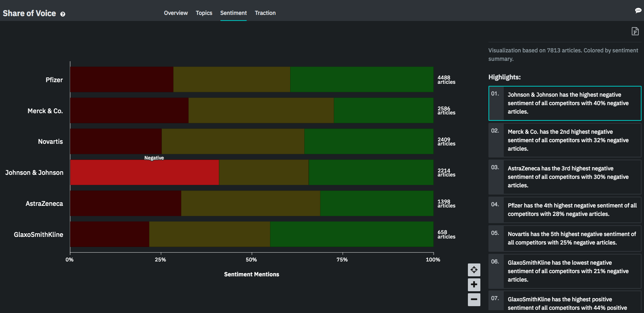
Task: Open the Traction tab
Action: 265,13
